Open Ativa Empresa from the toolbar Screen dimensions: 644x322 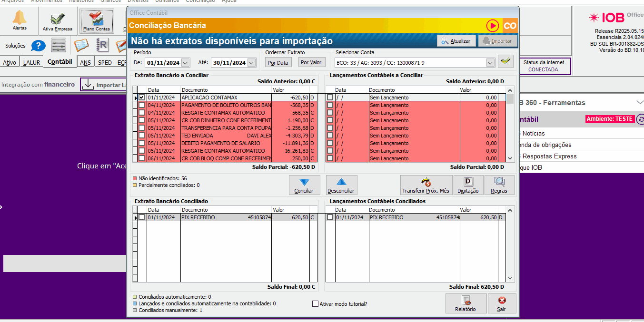(58, 20)
